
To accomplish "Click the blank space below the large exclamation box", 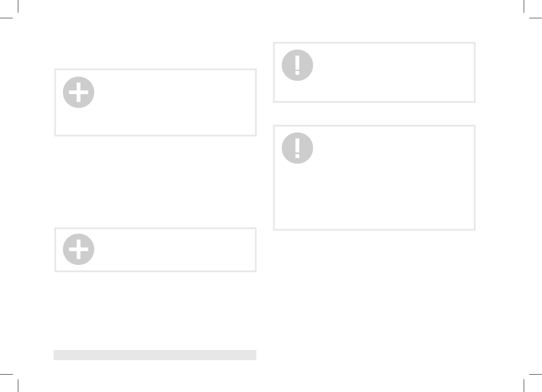I will pos(374,293).
